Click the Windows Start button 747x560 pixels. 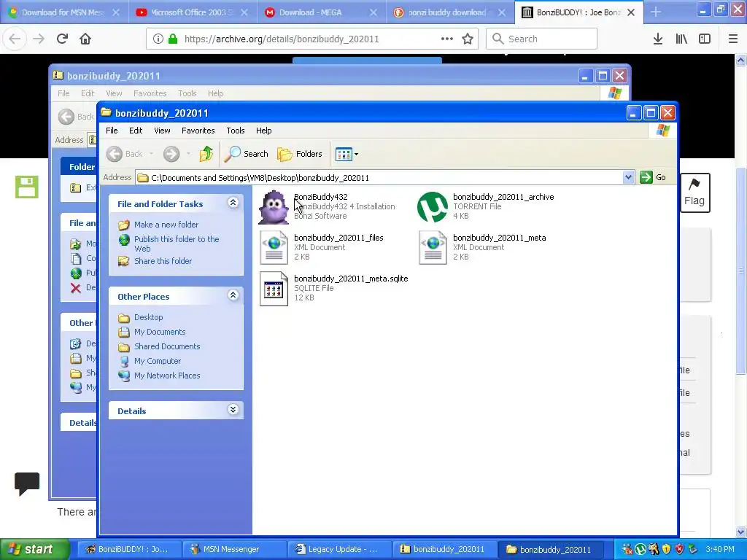point(34,549)
